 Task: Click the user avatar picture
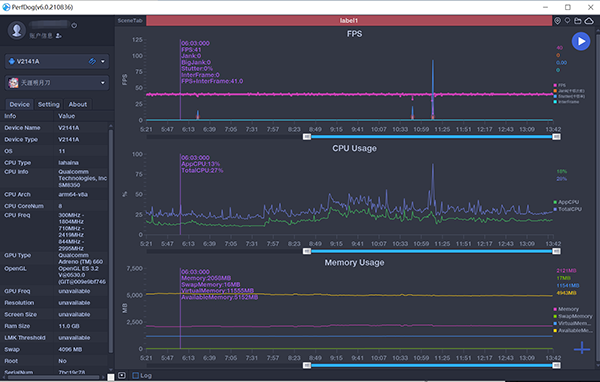point(17,30)
